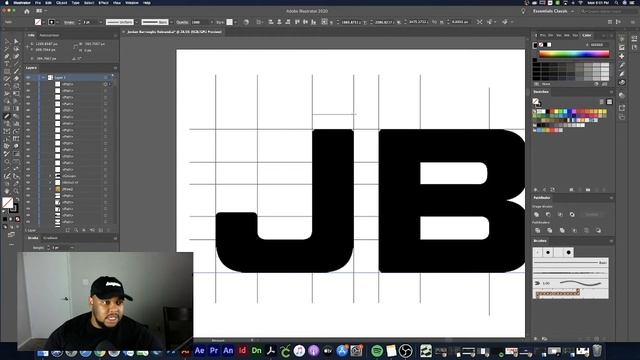This screenshot has width=640, height=360.
Task: Click the Stroke box in the toolbar
Action: coord(13,208)
